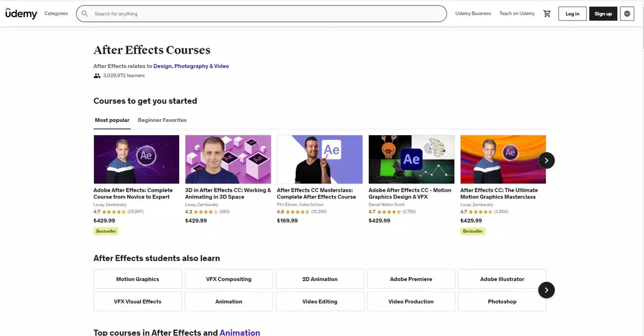Screen dimensions: 644x336
Task: Select the Video Production topic button
Action: [x=411, y=302]
